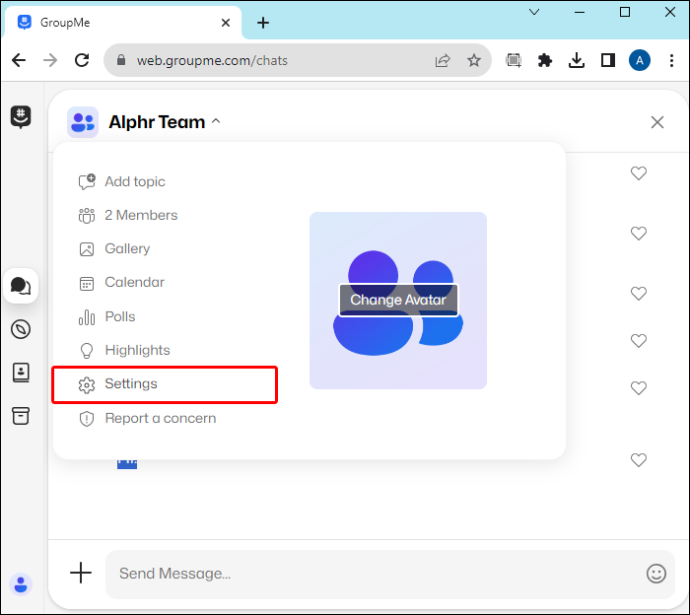Reload the page
This screenshot has height=615, width=690.
82,60
